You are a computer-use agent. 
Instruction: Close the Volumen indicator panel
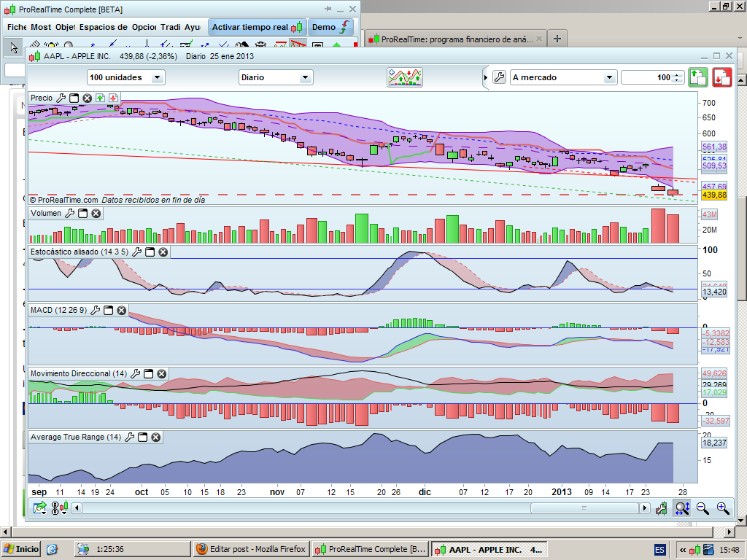pos(96,214)
